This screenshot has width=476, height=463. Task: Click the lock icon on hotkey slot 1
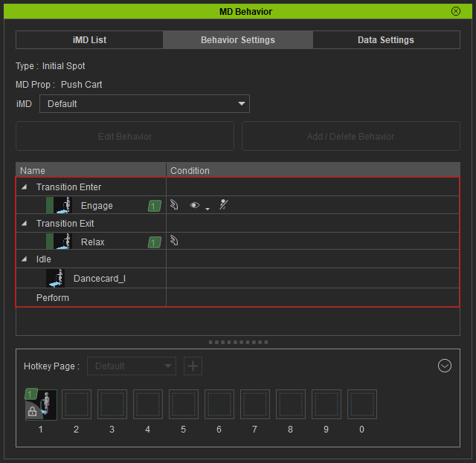tap(32, 412)
